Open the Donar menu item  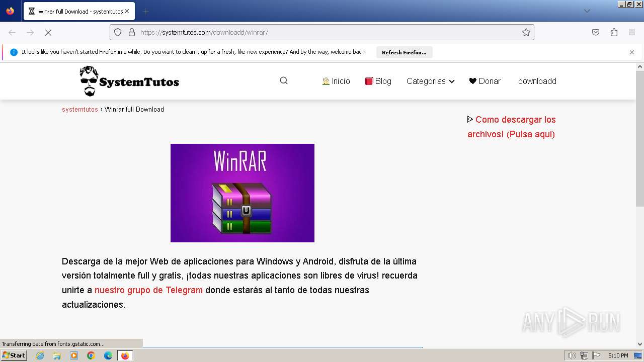(485, 81)
